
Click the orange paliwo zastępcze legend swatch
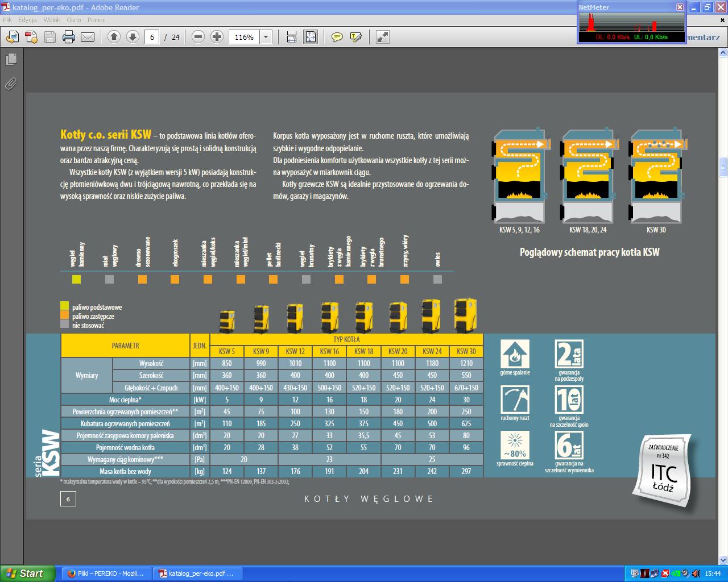tap(64, 315)
